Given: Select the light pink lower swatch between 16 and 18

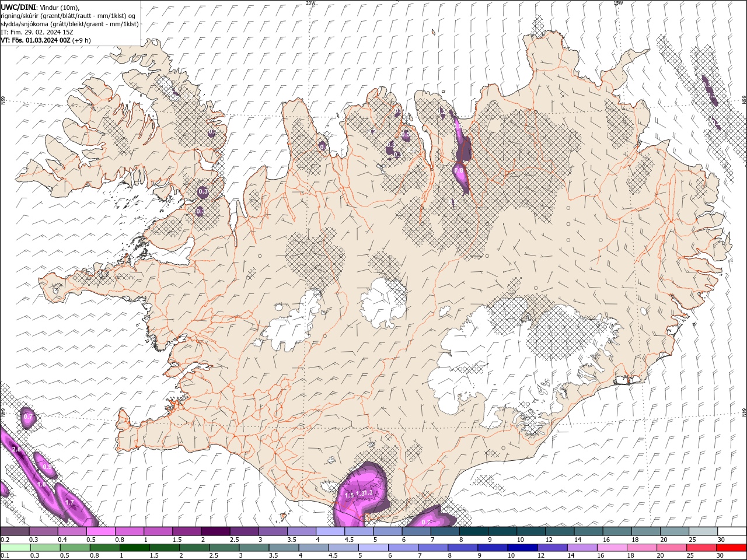Looking at the screenshot, I should point(612,548).
